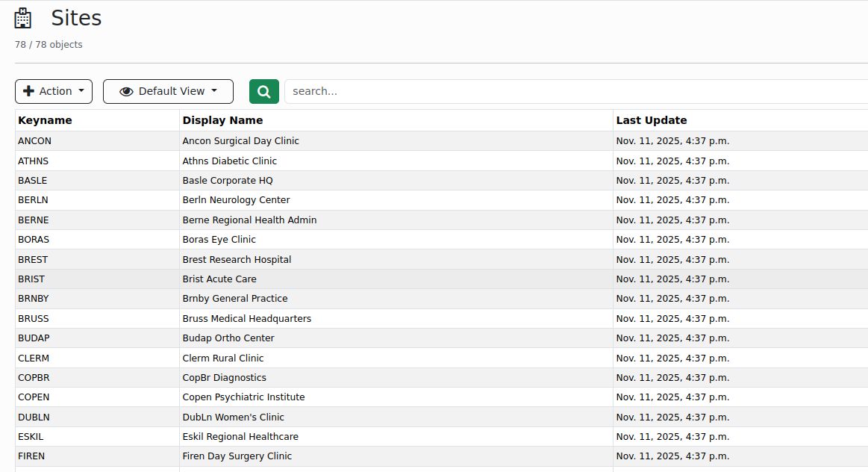
Task: Click the COPEN keyname entry
Action: click(34, 397)
